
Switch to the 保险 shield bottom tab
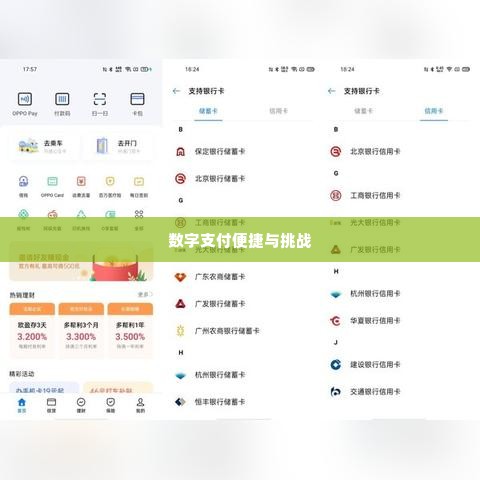[111, 405]
